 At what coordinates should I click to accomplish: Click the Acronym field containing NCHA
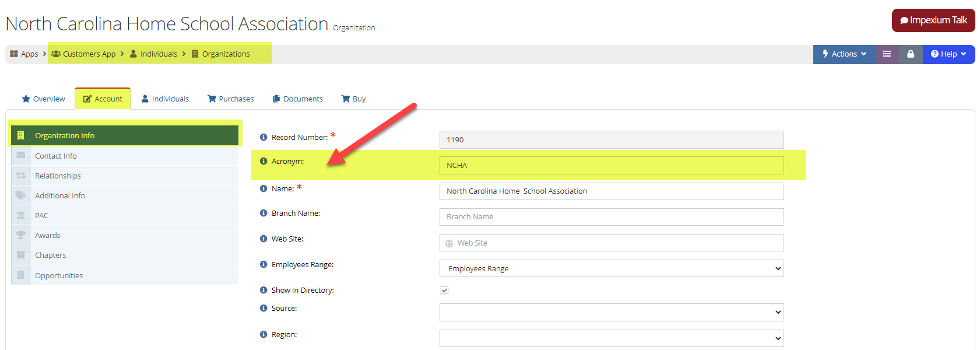click(x=612, y=165)
